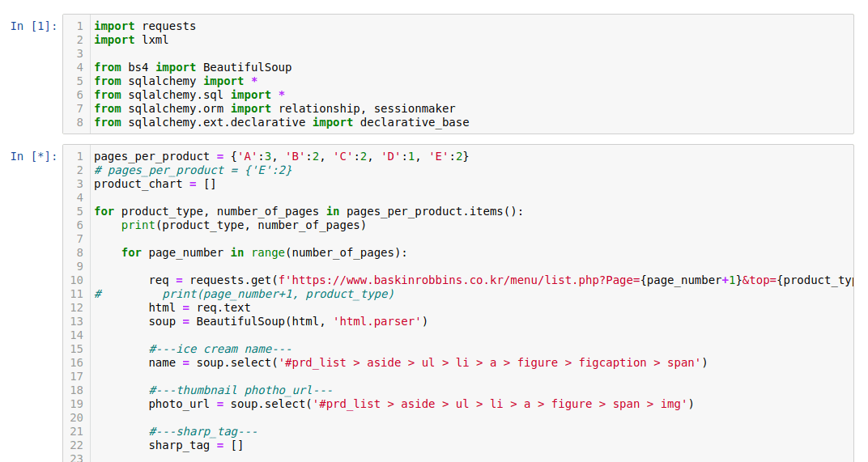Click the for product_type loop line

coord(308,211)
